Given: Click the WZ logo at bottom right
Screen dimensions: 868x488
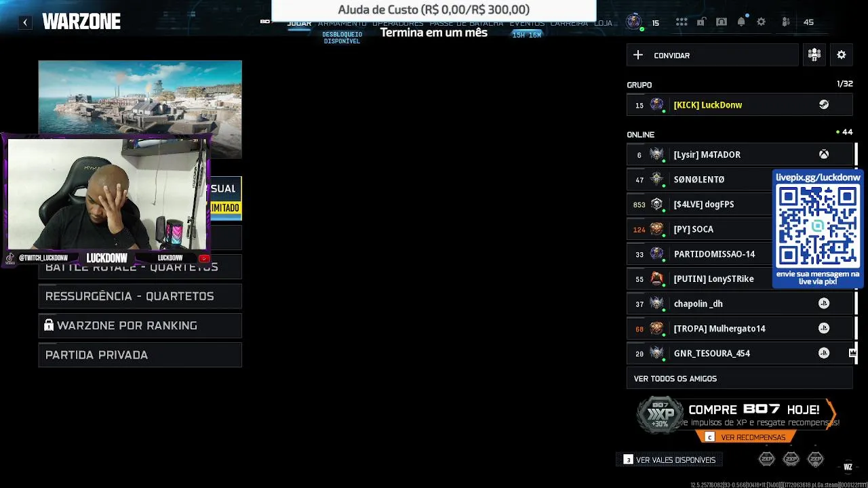Looking at the screenshot, I should click(x=848, y=466).
